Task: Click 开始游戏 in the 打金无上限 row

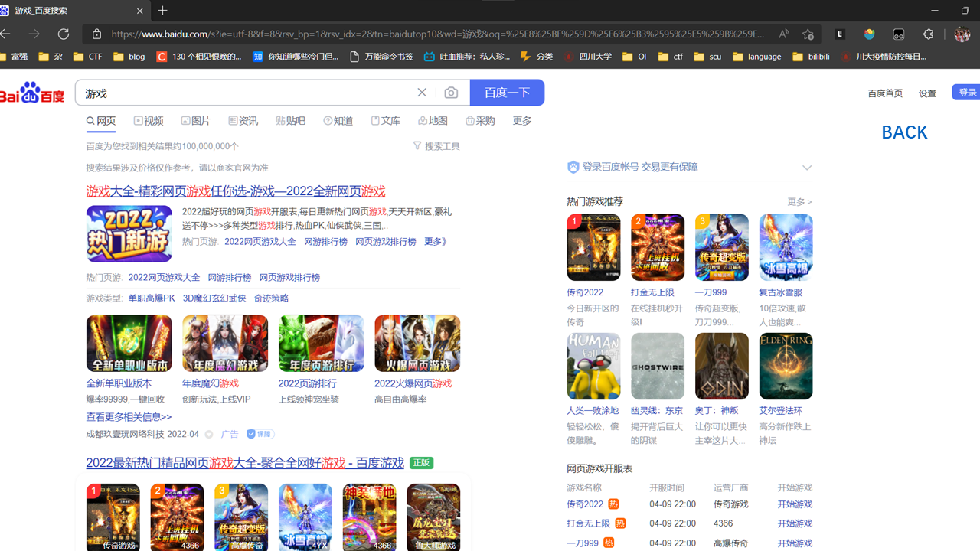Action: pos(795,523)
